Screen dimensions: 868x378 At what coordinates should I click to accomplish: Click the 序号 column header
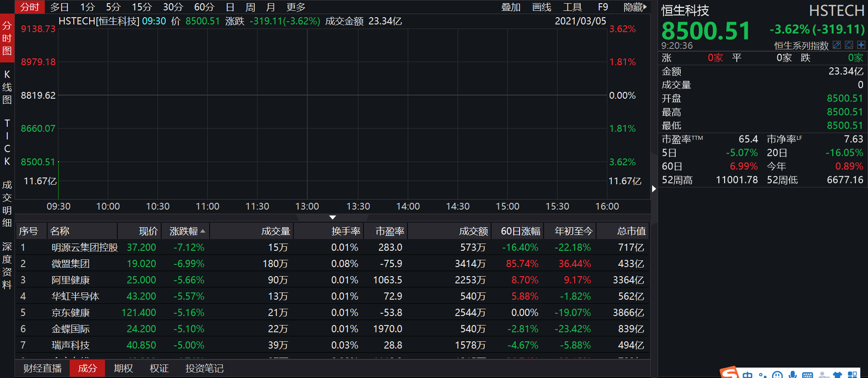pos(32,231)
